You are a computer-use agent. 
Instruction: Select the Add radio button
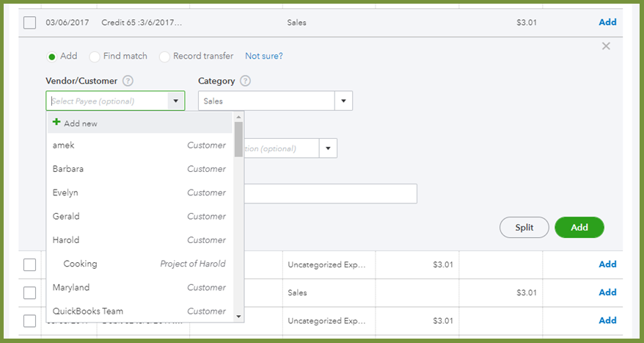click(52, 57)
